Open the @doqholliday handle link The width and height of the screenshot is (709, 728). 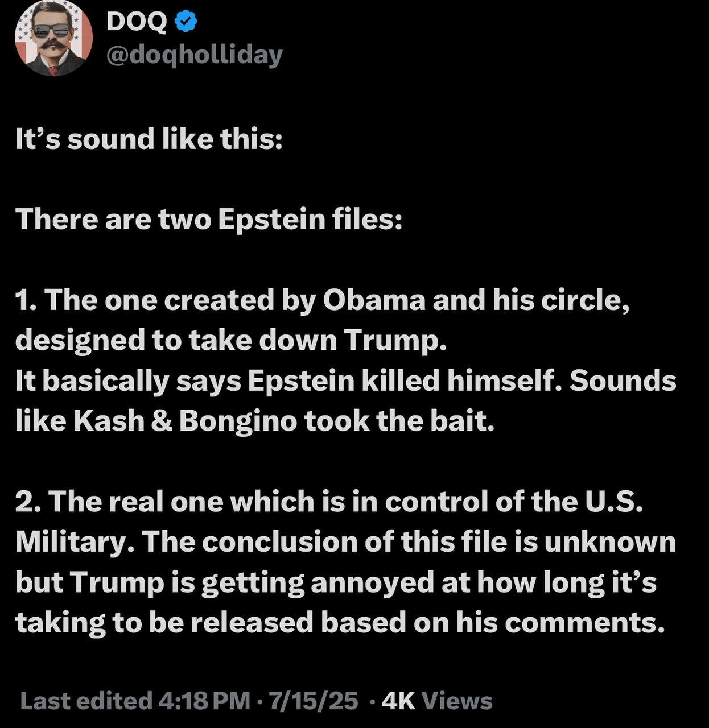(195, 55)
